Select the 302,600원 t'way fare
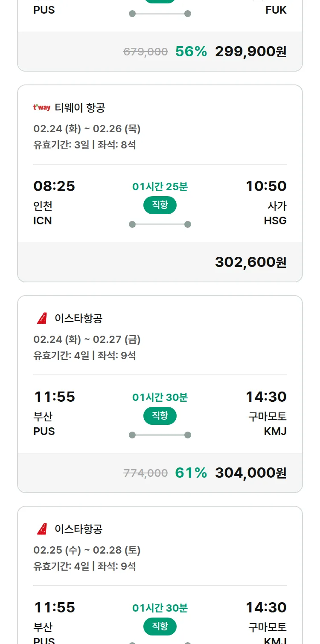Viewport: 320px width, 644px height. pos(250,262)
